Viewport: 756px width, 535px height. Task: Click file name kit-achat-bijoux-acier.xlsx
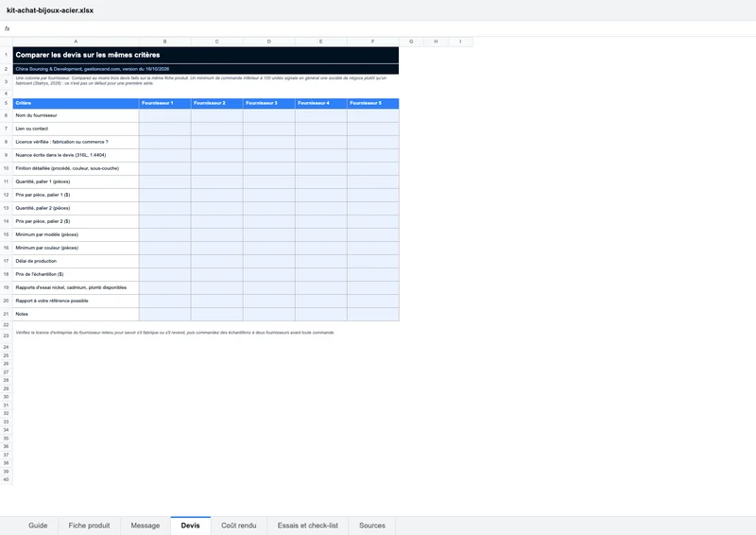pos(50,10)
